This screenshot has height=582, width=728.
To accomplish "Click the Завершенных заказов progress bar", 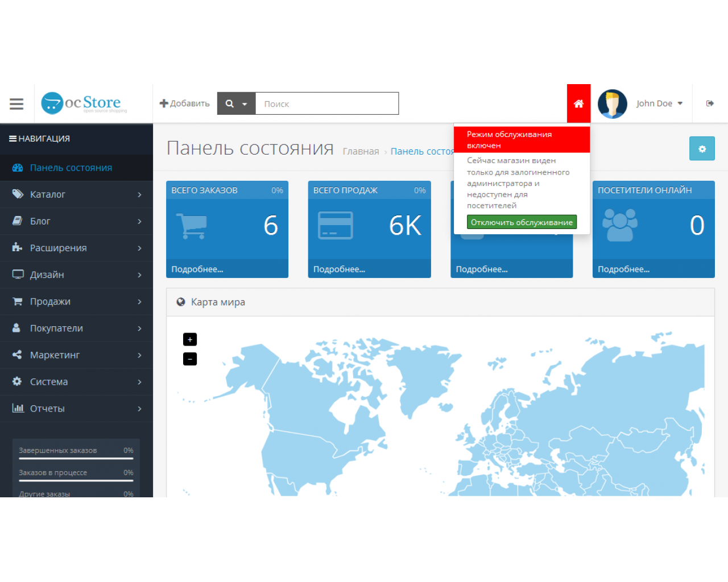I will (x=76, y=458).
